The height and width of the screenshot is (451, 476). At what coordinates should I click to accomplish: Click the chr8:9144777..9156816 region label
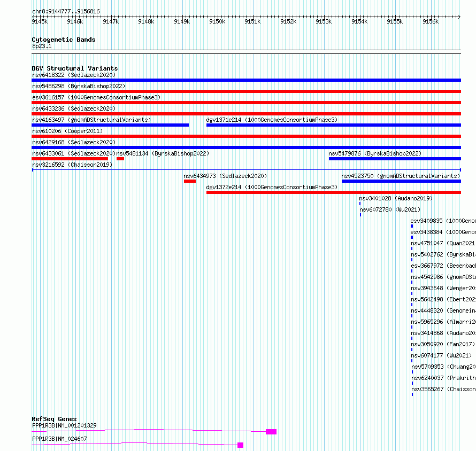(x=66, y=11)
